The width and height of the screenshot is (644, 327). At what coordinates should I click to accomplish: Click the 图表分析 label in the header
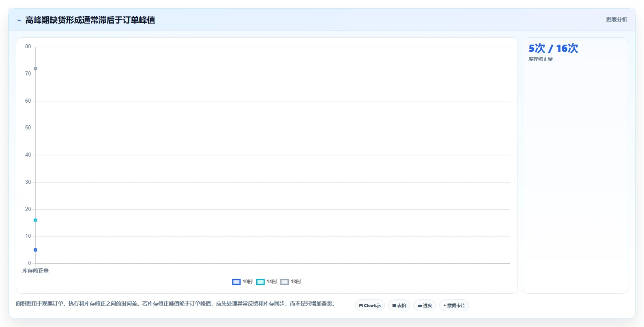pyautogui.click(x=616, y=20)
